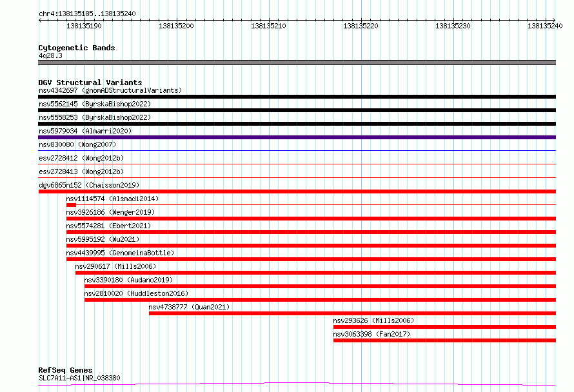The width and height of the screenshot is (574, 392).
Task: Click the red nsv4738777 Quan2021 bar
Action: [x=352, y=313]
